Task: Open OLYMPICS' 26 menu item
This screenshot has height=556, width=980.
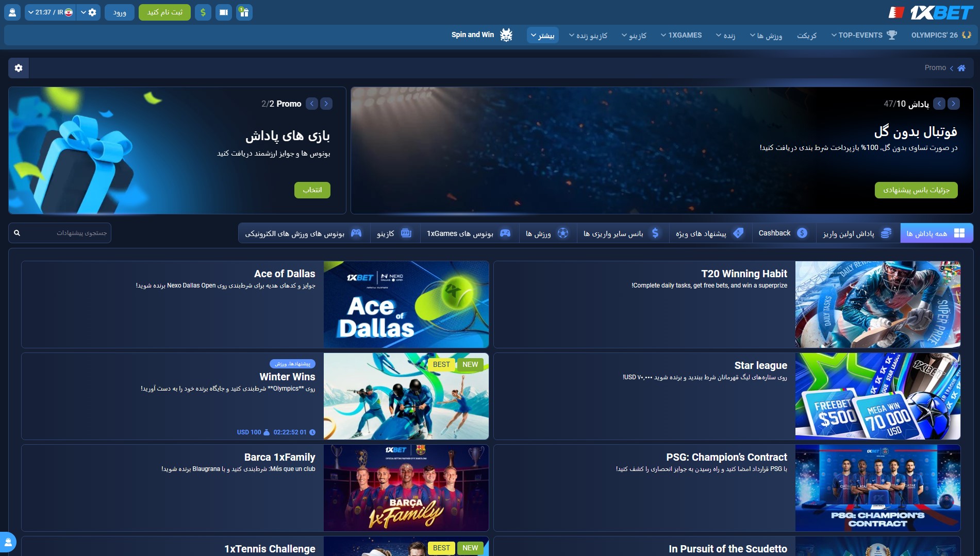Action: [x=940, y=35]
